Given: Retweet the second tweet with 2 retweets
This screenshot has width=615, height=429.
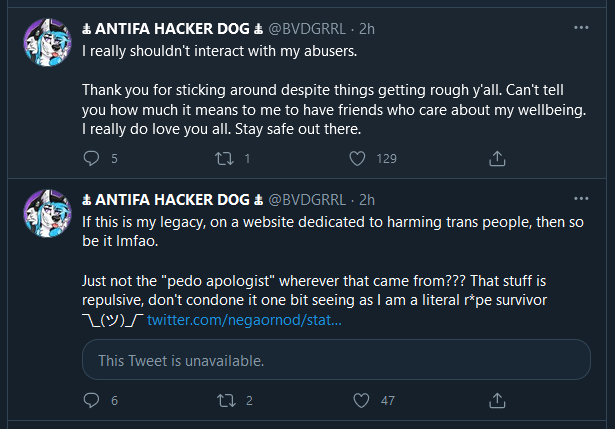Looking at the screenshot, I should [x=226, y=400].
